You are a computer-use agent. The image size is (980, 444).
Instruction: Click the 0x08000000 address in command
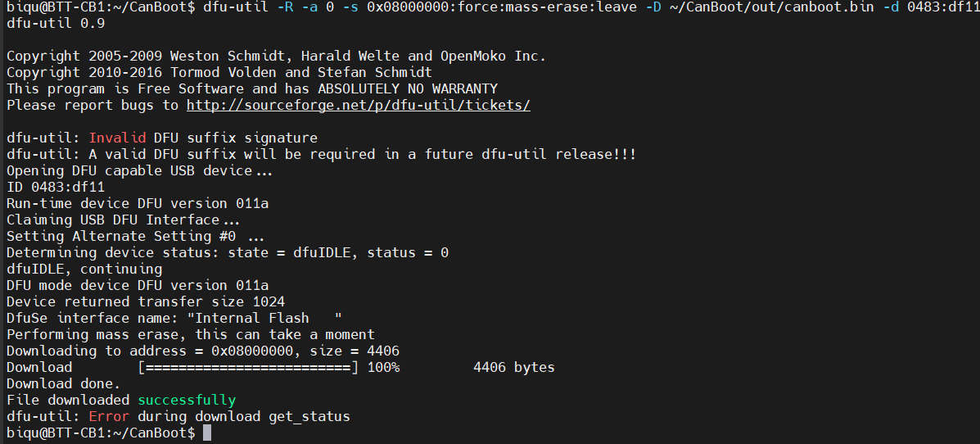(x=408, y=7)
